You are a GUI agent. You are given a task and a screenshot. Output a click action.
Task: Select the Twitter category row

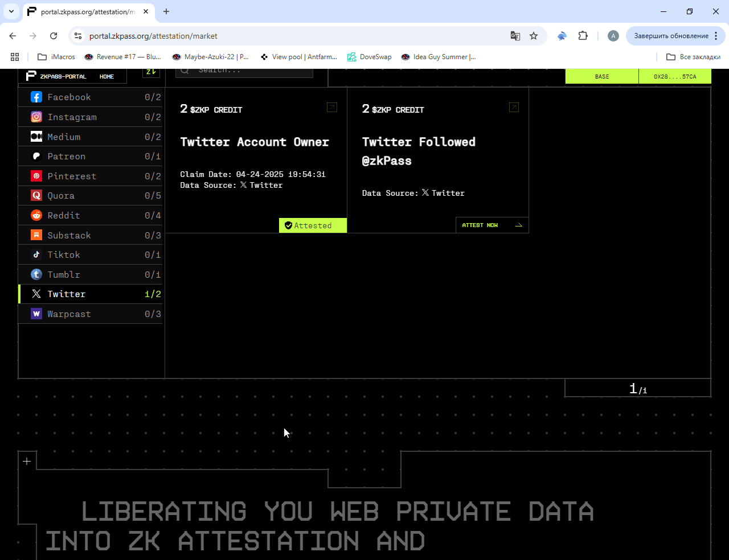pyautogui.click(x=91, y=294)
